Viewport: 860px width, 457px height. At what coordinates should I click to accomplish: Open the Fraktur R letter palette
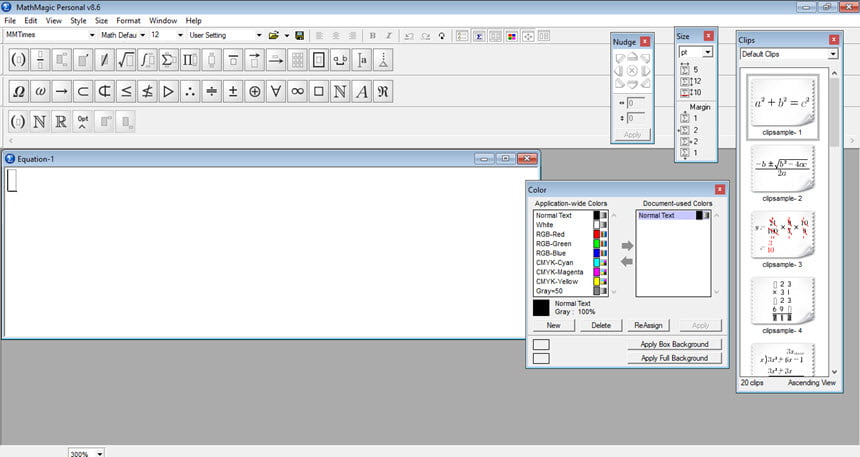(383, 92)
